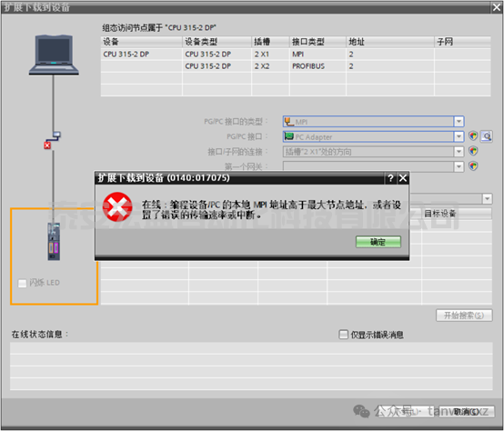Click the 开始搜索 button
Viewport: 504px width, 431px height.
tap(464, 316)
